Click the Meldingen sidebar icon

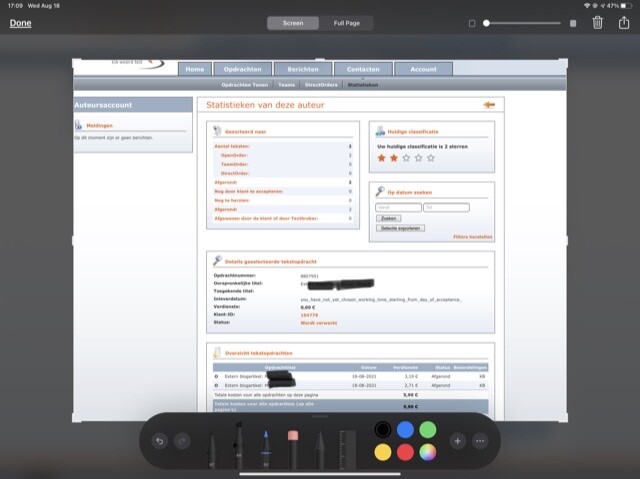tap(78, 125)
